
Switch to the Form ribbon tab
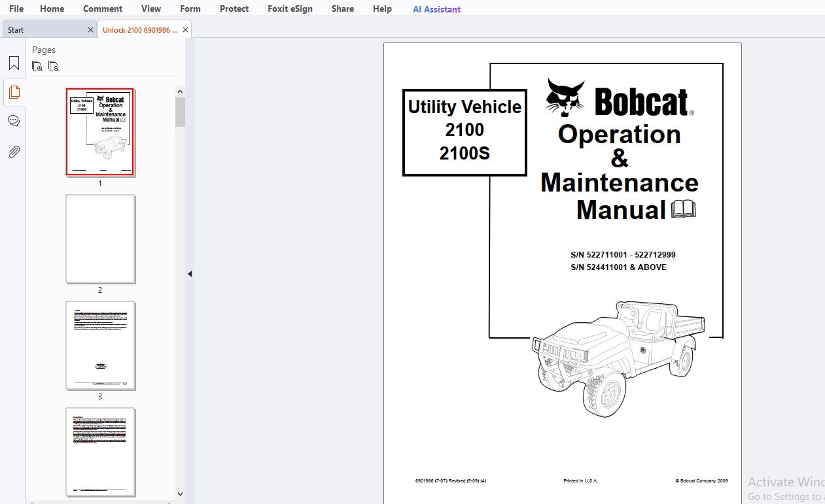190,8
